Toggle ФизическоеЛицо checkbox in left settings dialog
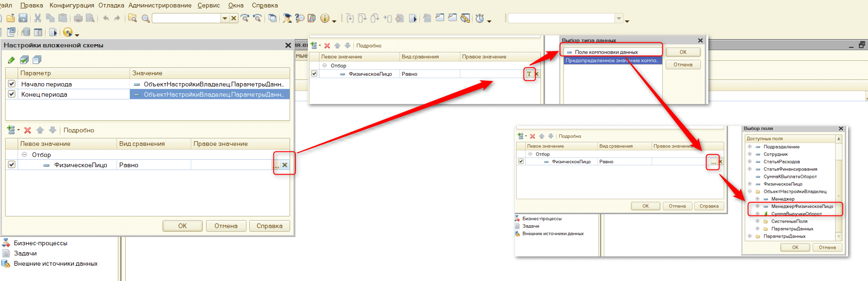 [12, 164]
